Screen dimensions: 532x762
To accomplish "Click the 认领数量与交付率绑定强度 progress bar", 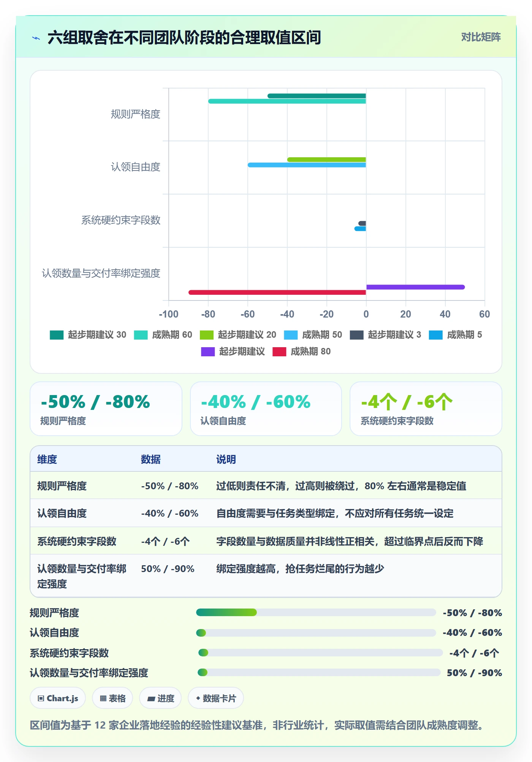I will point(319,672).
